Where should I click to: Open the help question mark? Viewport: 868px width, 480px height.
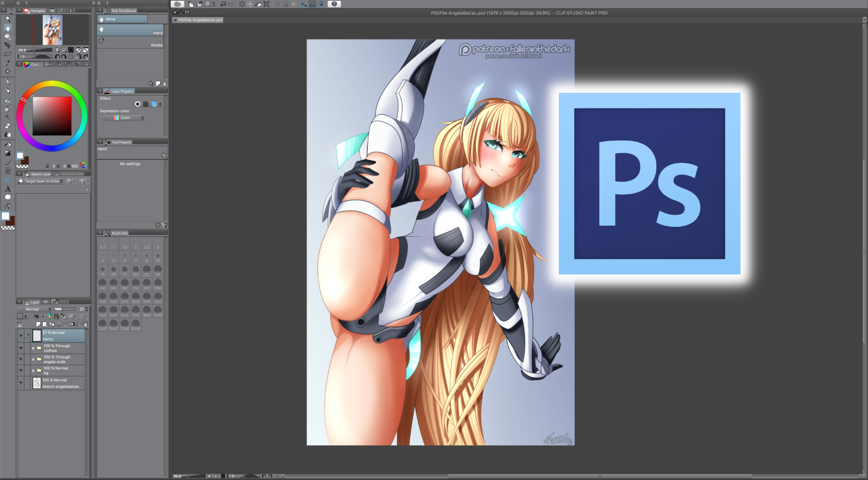click(x=334, y=4)
